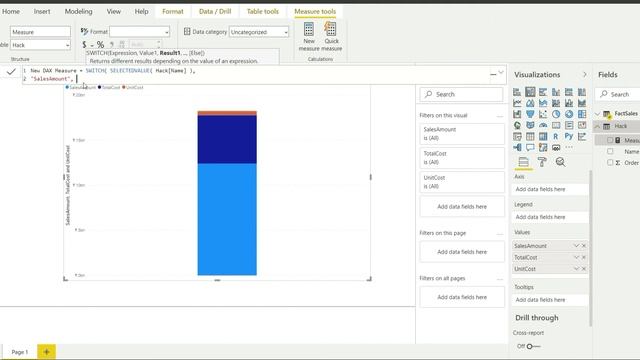Viewport: 640px width, 360px height.
Task: Select the stacked column chart visual
Action: 530,92
